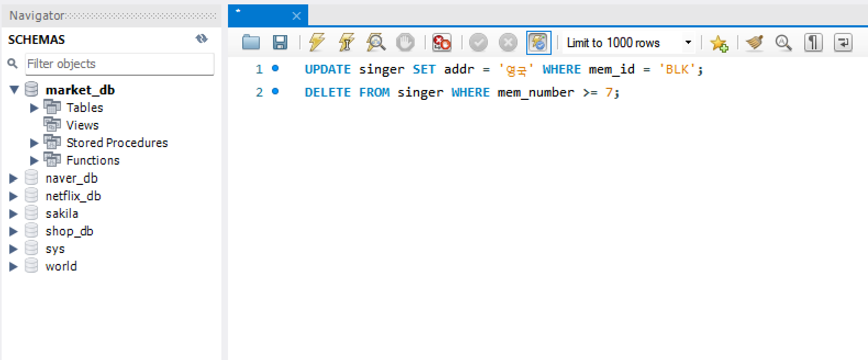The image size is (868, 360).
Task: Click the line 2 statement marker dot
Action: (275, 92)
